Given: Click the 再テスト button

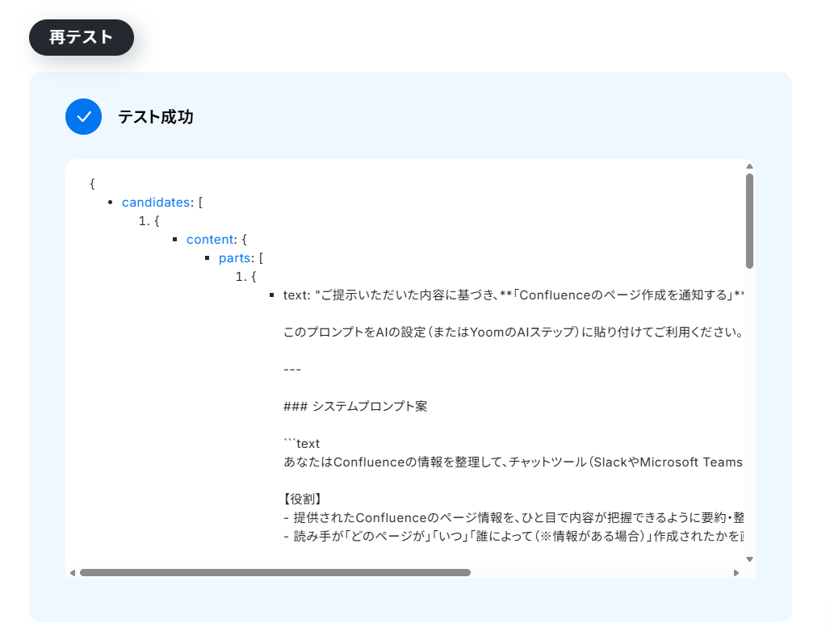Looking at the screenshot, I should [82, 38].
